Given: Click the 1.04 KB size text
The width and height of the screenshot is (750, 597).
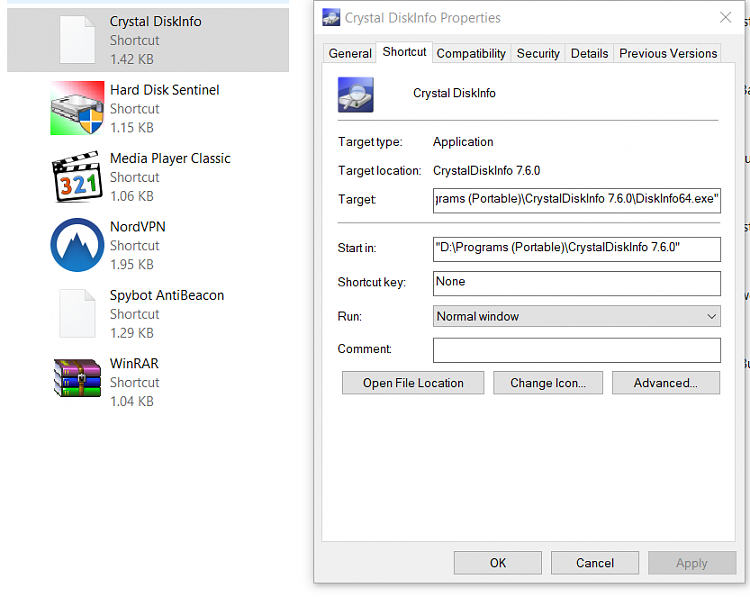Looking at the screenshot, I should tap(132, 401).
